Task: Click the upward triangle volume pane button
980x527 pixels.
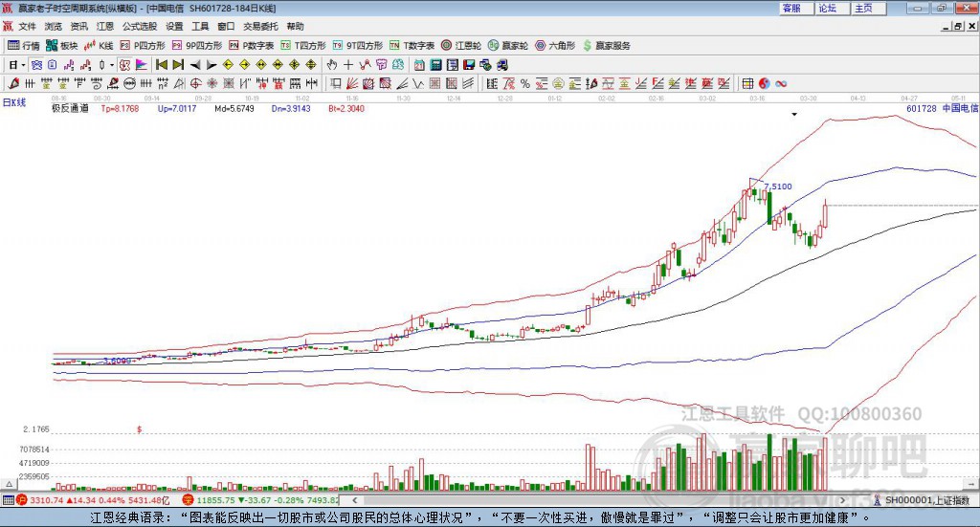Action: tap(10, 484)
